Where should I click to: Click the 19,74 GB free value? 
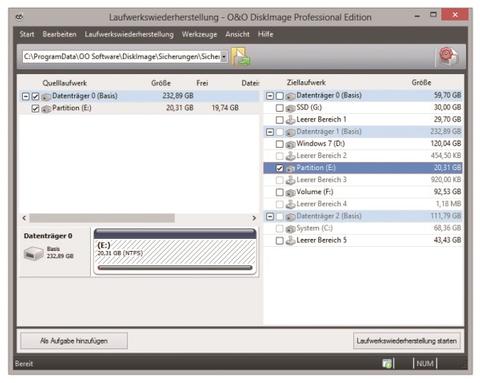point(225,108)
